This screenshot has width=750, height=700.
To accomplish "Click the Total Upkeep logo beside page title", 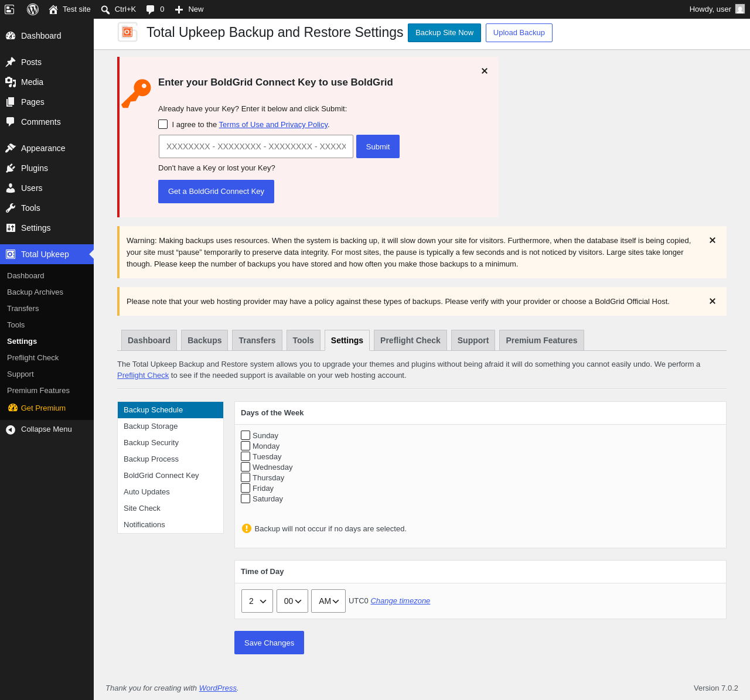I will pos(128,32).
